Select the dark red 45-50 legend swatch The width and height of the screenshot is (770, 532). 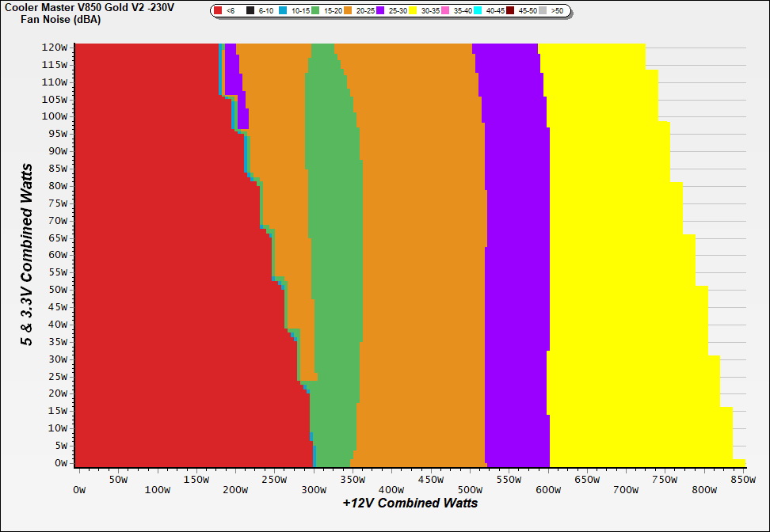510,11
